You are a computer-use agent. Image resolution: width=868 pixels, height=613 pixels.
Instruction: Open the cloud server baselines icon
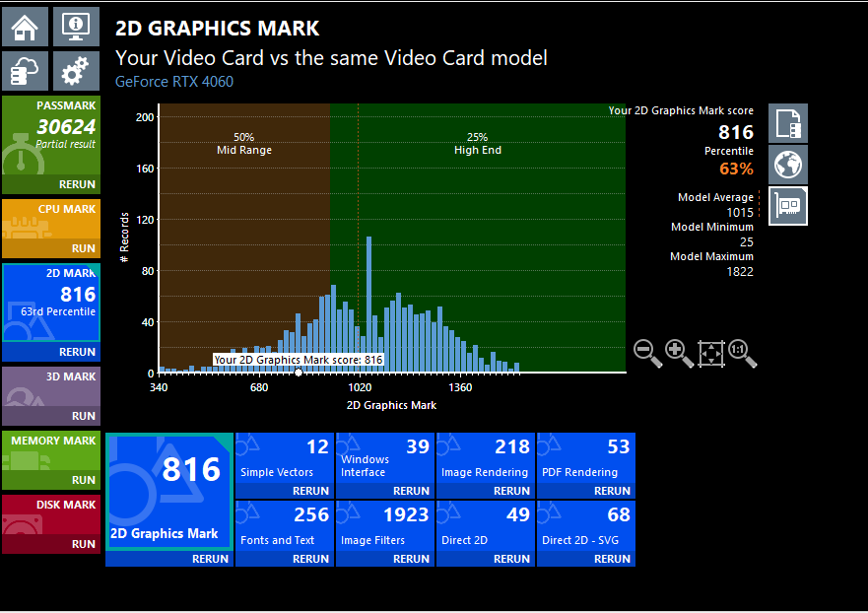point(26,71)
